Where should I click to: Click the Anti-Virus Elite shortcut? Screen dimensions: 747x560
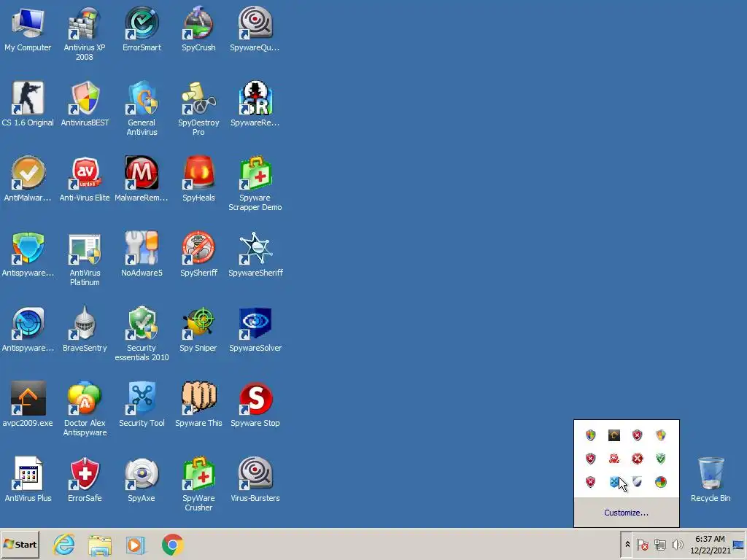[85, 179]
